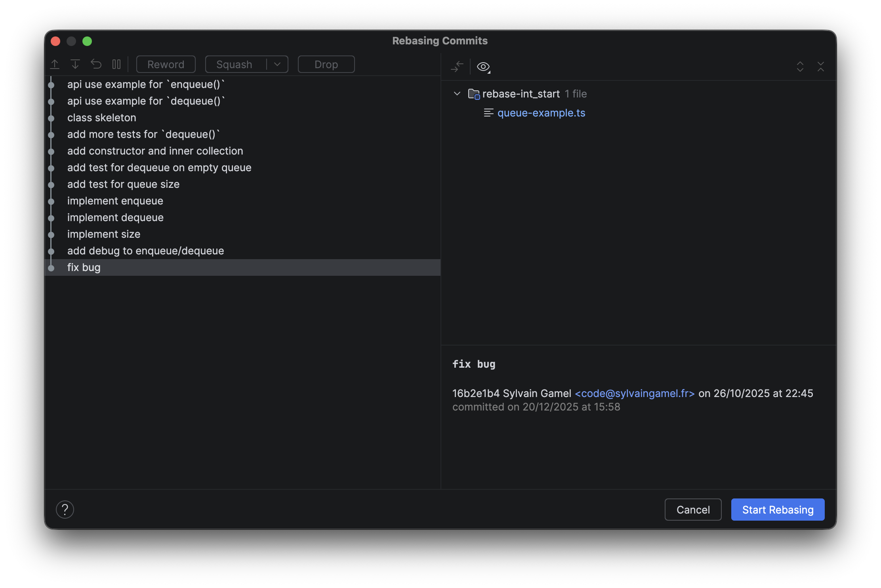Swap commit comparison sides

pyautogui.click(x=458, y=67)
